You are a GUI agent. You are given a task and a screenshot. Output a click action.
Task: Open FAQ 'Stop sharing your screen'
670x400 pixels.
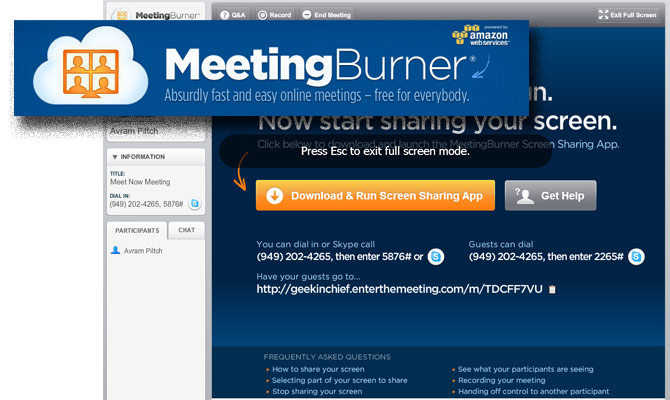click(317, 391)
